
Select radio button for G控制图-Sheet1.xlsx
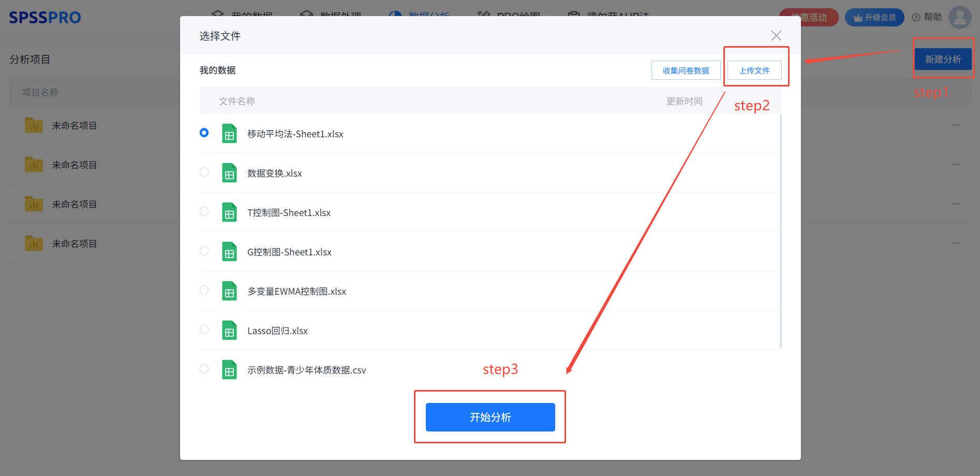tap(204, 251)
